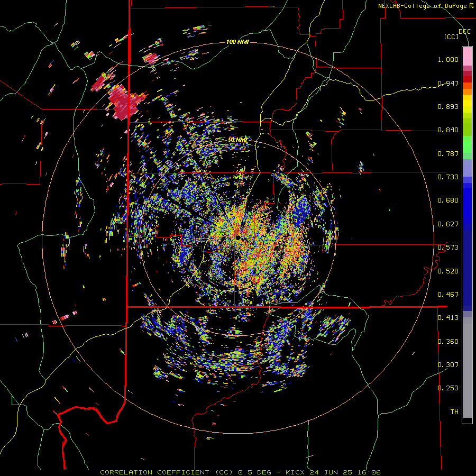The width and height of the screenshot is (476, 476).
Task: Select the 0.467 legend value
Action: pos(448,295)
